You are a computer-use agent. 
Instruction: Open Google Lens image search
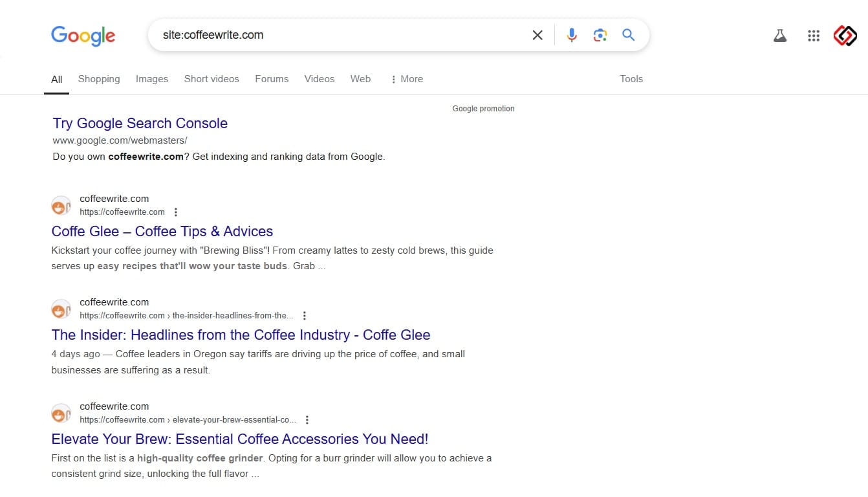coord(600,35)
